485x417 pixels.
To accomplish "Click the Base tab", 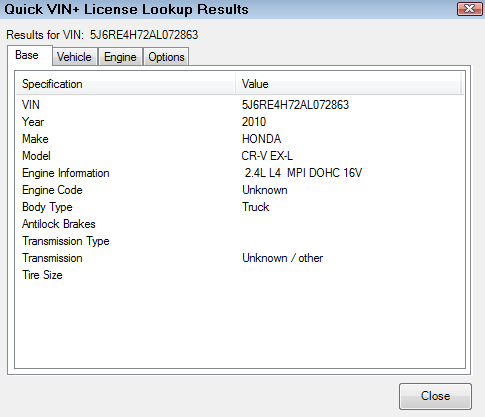I will pos(29,55).
